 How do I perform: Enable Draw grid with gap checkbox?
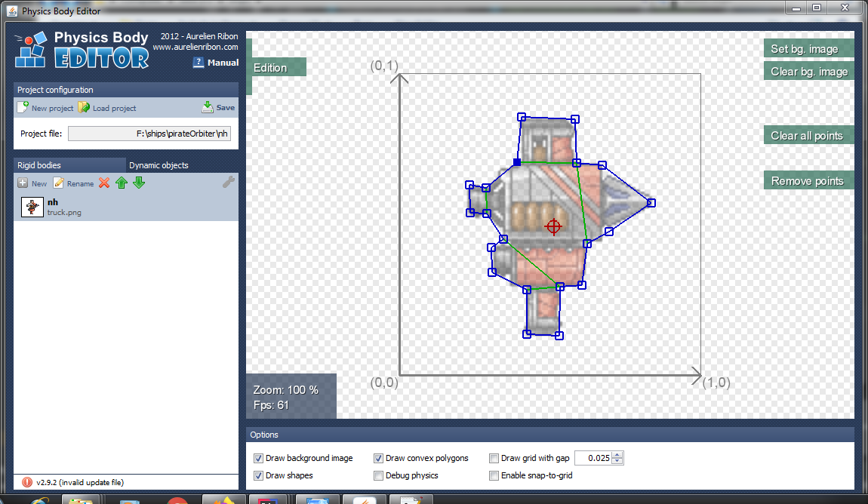tap(494, 458)
